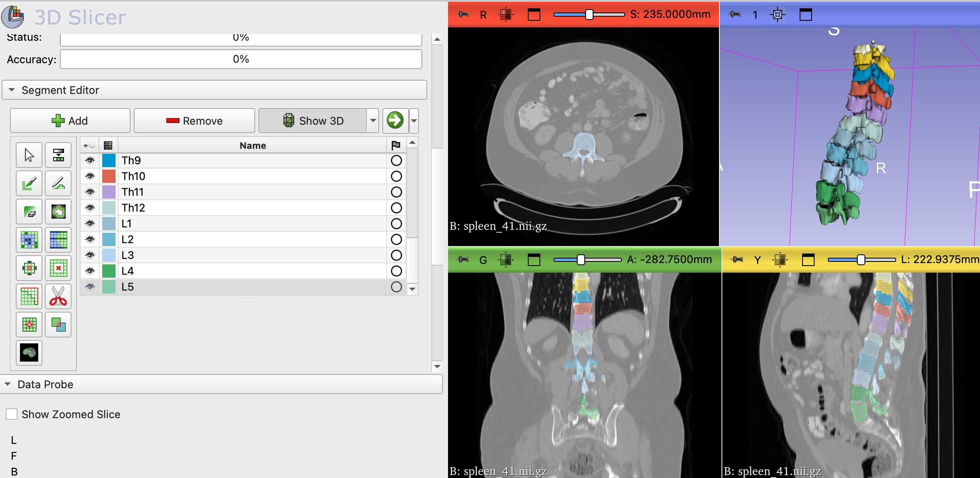The image size is (980, 478).
Task: Click the Threshold effect icon
Action: [x=58, y=155]
